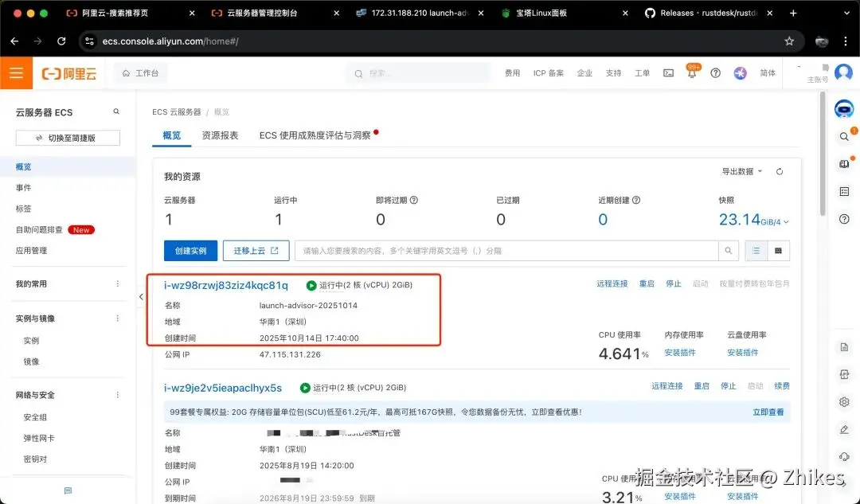Open instance i-wz9je2v5ieapaclhyx5s link
The height and width of the screenshot is (504, 860).
[x=223, y=388]
